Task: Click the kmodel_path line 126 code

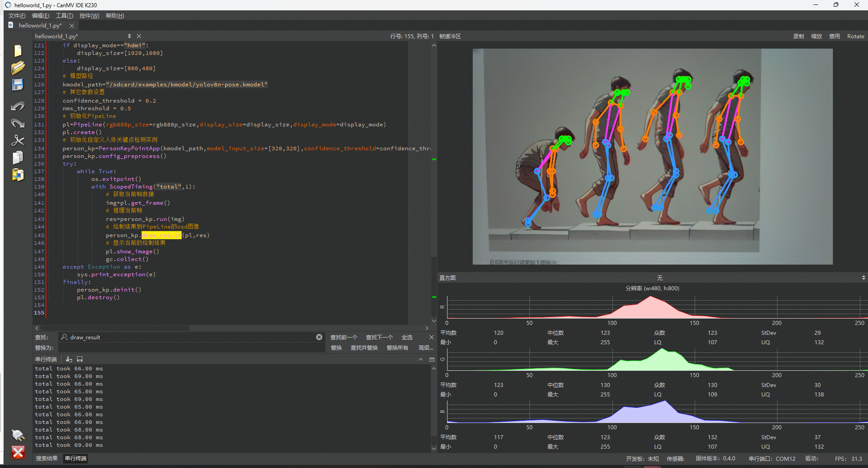Action: [x=165, y=85]
